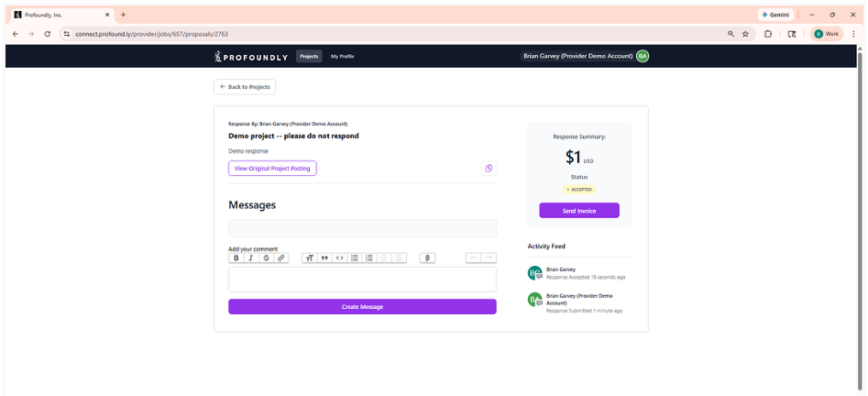This screenshot has width=868, height=396.
Task: Click the heading text size icon
Action: 310,258
